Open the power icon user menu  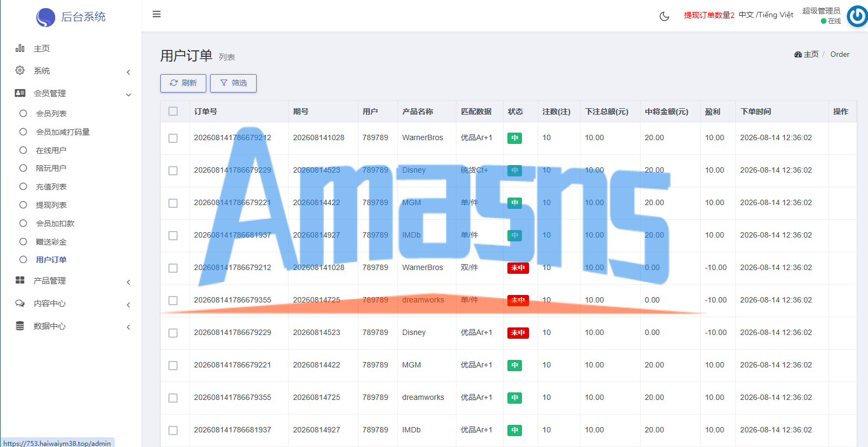pos(858,16)
